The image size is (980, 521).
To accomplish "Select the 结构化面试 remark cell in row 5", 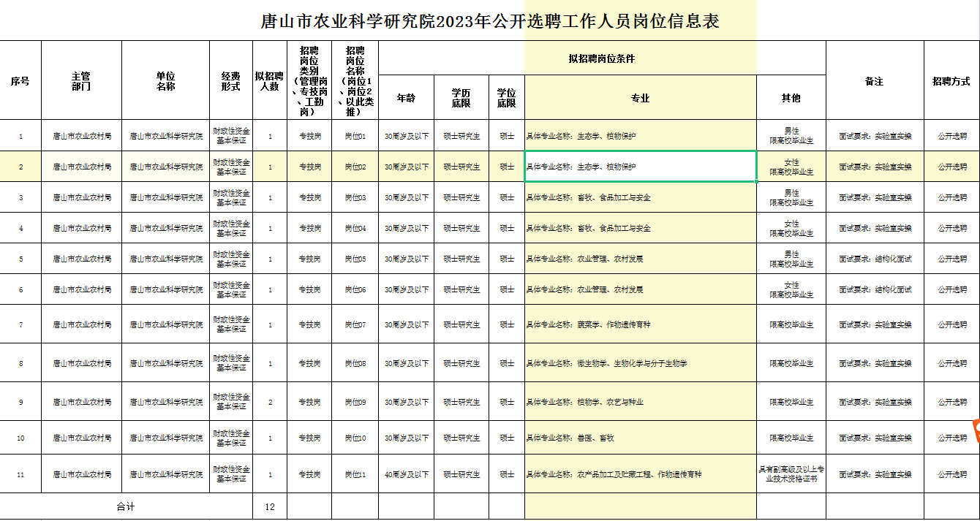I will (875, 259).
